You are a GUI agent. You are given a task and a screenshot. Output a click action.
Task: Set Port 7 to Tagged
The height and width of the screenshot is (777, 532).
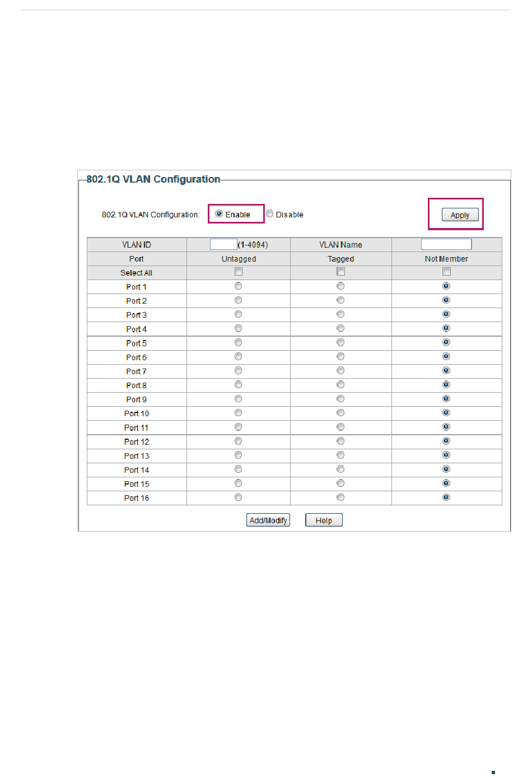tap(340, 370)
